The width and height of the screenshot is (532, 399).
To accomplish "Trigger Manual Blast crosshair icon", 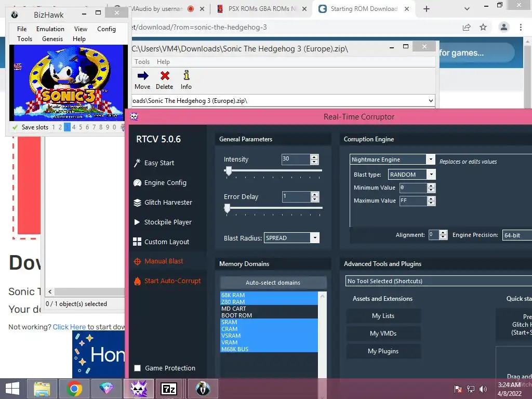I will click(x=137, y=261).
